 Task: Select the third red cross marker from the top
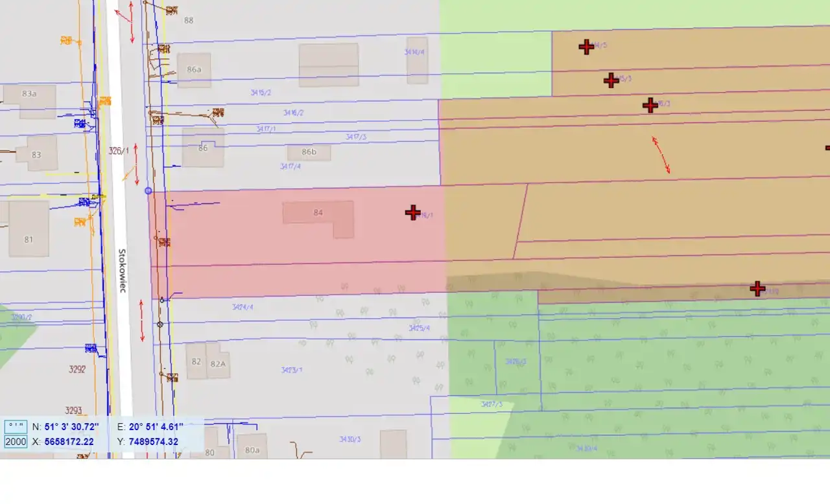click(650, 106)
